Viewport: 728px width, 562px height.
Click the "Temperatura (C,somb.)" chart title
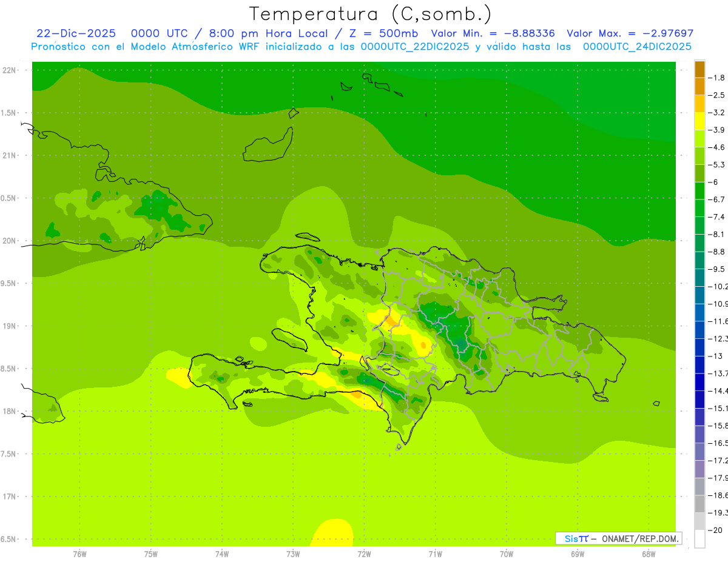pyautogui.click(x=370, y=13)
